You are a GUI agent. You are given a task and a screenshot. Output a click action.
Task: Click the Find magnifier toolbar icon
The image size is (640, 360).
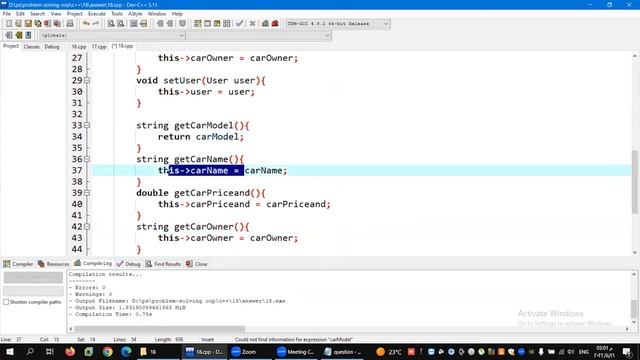[x=111, y=24]
